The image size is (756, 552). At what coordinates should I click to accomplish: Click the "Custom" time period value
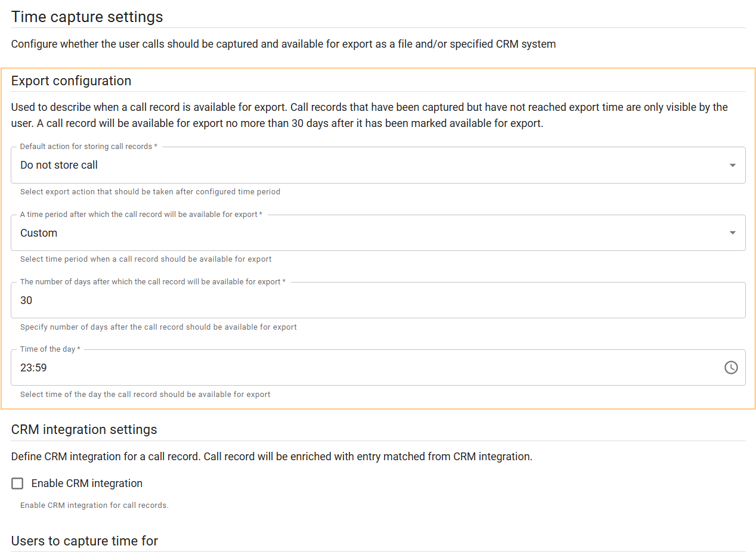click(39, 233)
